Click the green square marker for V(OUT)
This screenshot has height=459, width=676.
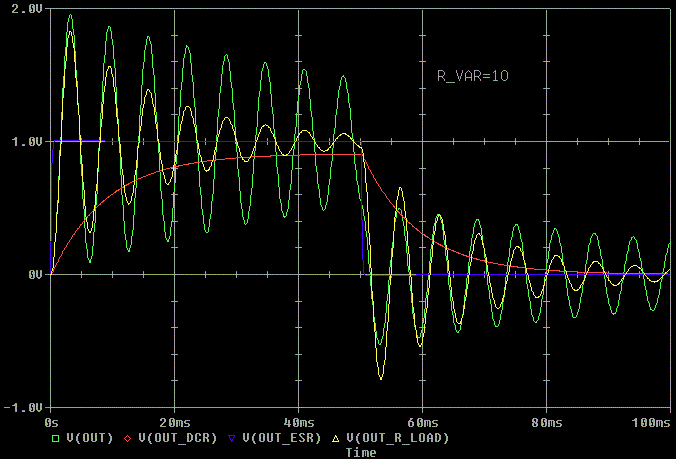[56, 438]
